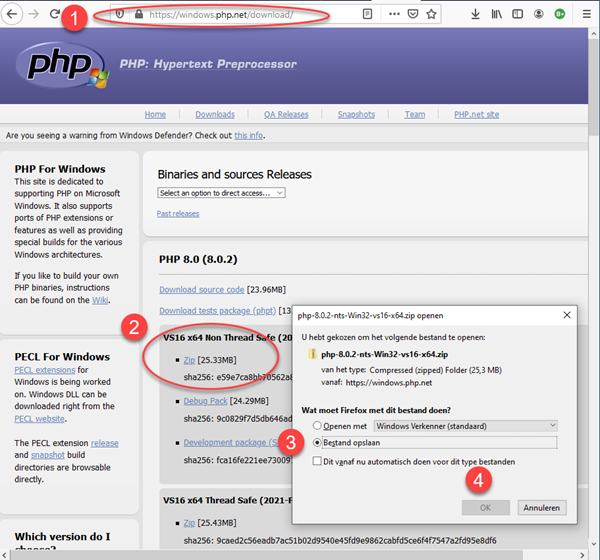Screen dimensions: 600x560
Task: Click the PECL 'release' link
Action: (x=104, y=443)
